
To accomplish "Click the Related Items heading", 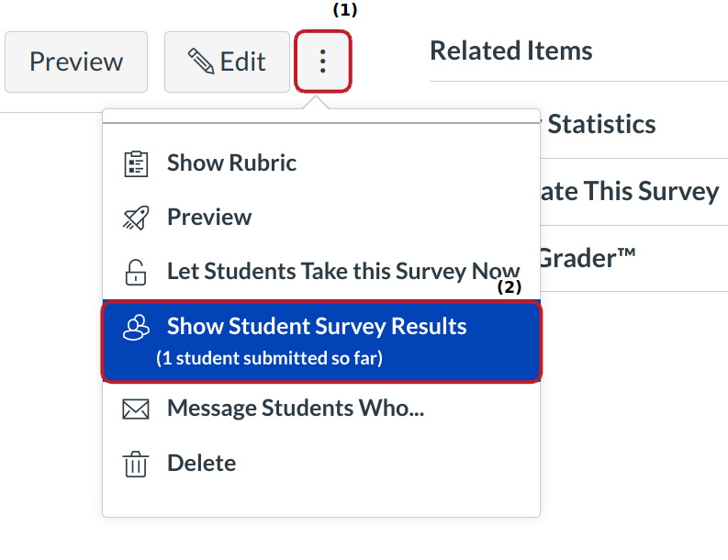I will click(x=510, y=50).
